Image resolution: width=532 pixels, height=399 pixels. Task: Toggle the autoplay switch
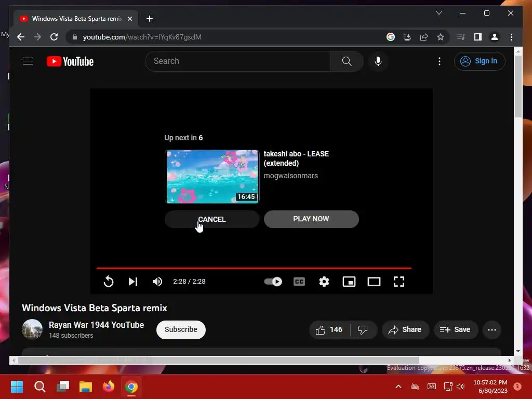273,281
